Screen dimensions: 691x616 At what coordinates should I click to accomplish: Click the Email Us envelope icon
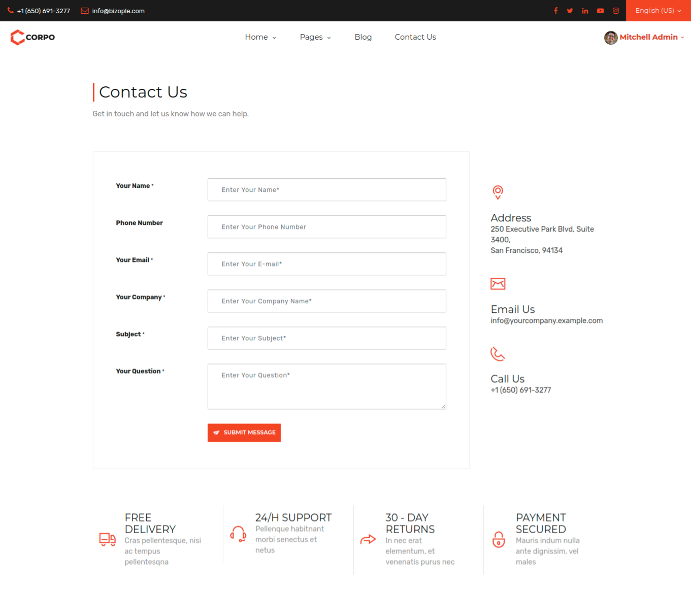[498, 283]
